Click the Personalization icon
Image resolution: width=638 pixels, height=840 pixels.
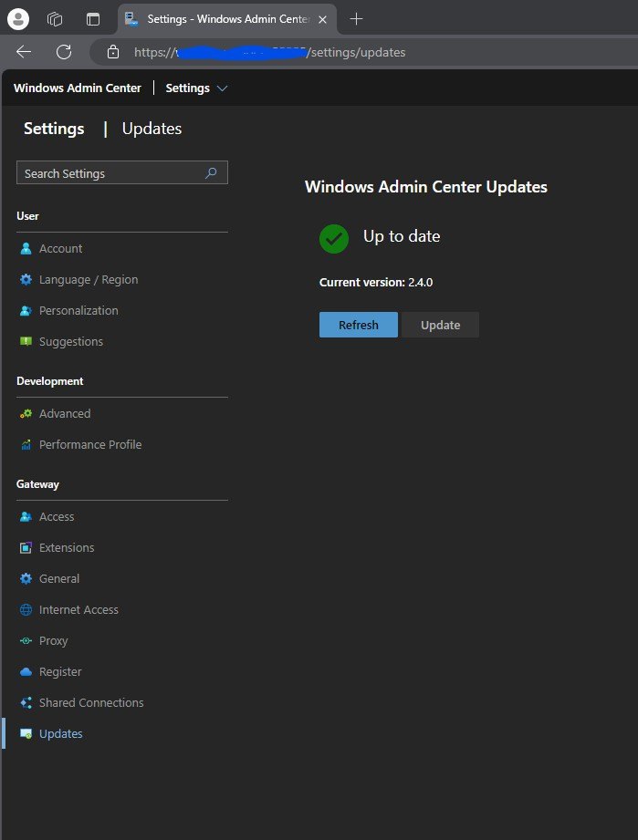(x=26, y=311)
